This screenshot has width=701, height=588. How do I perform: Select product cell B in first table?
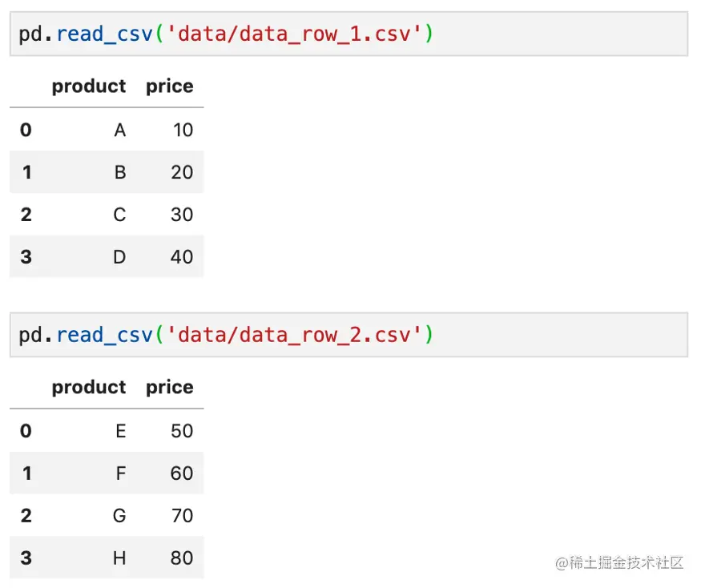pos(120,172)
